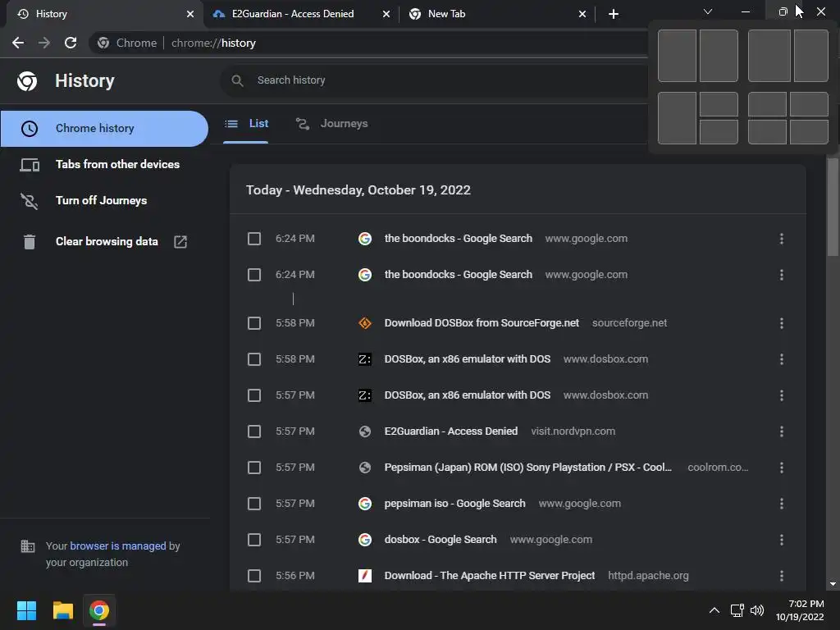Image resolution: width=840 pixels, height=630 pixels.
Task: Click Apache feather favicon in history list
Action: pyautogui.click(x=365, y=576)
